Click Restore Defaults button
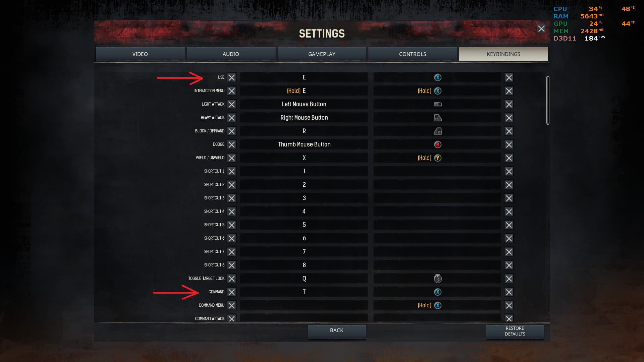 515,331
